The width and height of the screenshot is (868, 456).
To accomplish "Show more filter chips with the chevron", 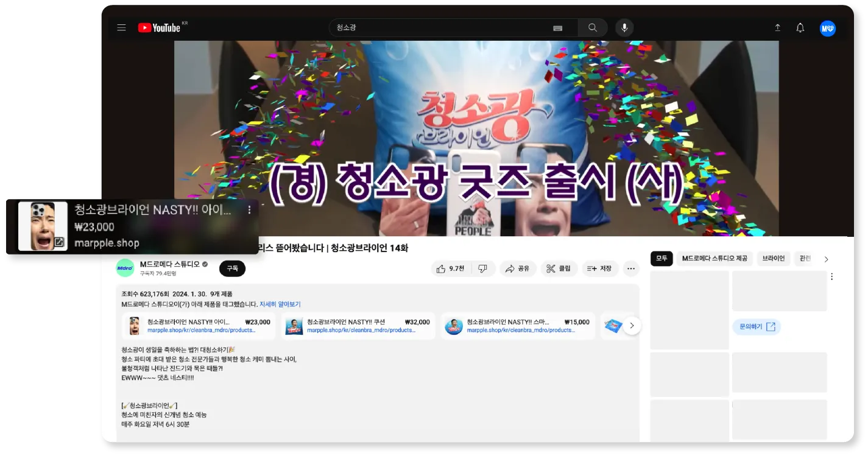I will click(x=827, y=259).
